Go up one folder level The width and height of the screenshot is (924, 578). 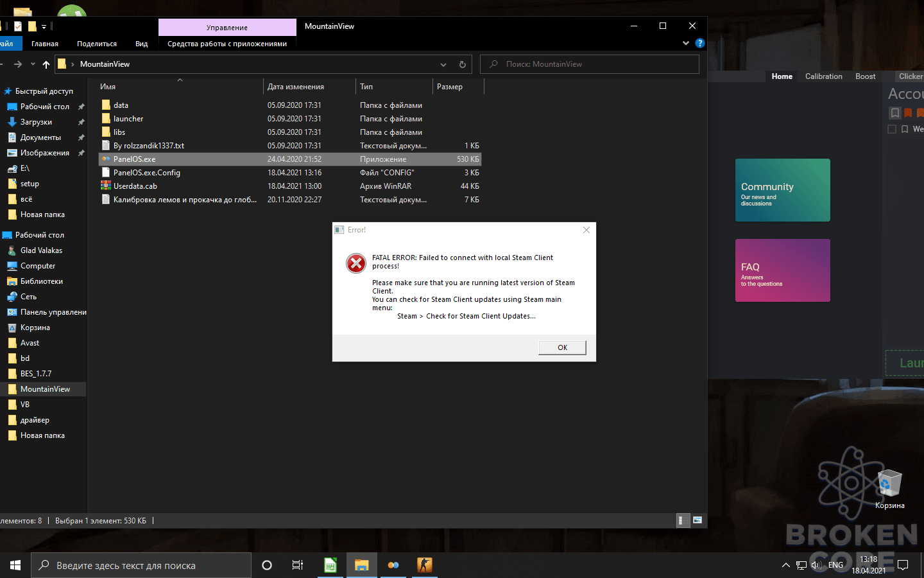click(x=46, y=64)
